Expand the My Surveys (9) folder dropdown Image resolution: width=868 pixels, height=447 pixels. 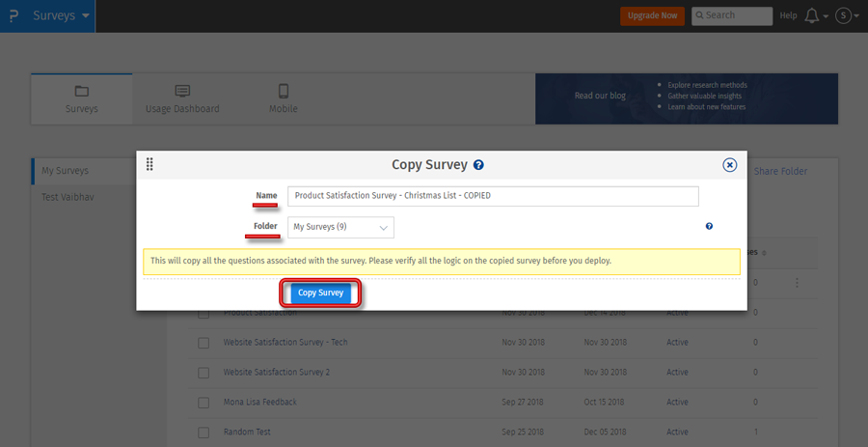(340, 227)
